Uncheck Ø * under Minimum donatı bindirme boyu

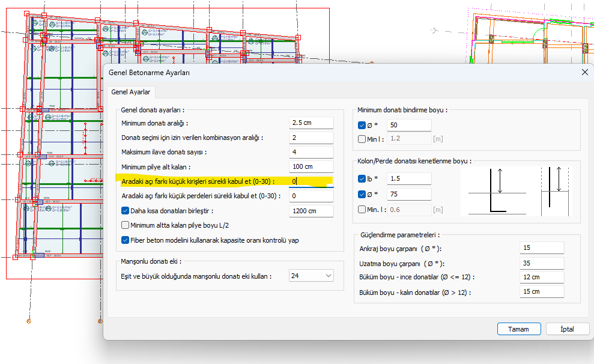click(x=362, y=126)
